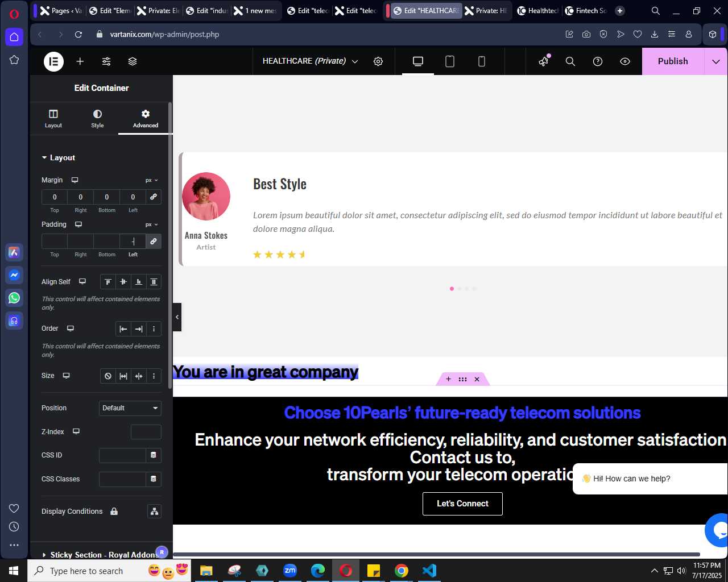Click the Z-Index input field

pos(146,432)
